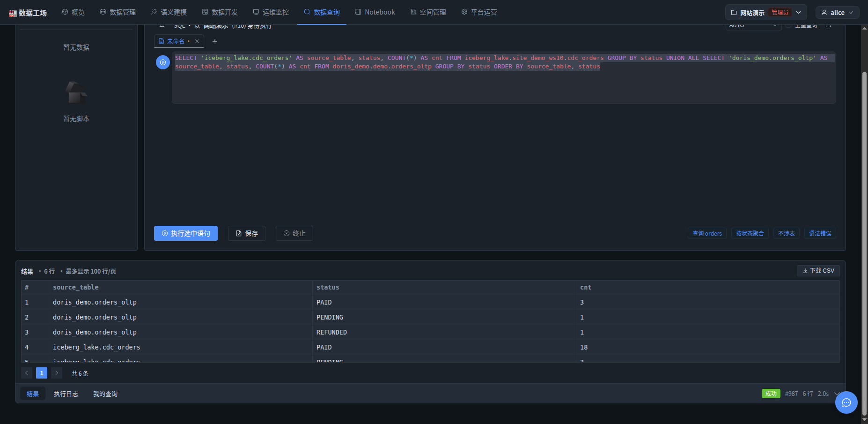Insert the 查询 orders sample query
This screenshot has width=868, height=424.
707,233
